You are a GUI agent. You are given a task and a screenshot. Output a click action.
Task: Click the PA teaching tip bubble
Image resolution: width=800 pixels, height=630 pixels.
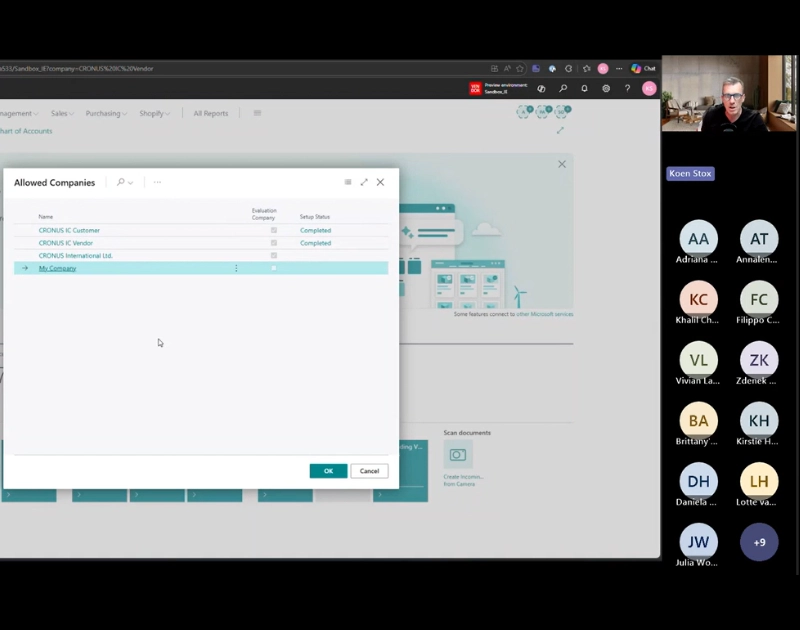543,112
